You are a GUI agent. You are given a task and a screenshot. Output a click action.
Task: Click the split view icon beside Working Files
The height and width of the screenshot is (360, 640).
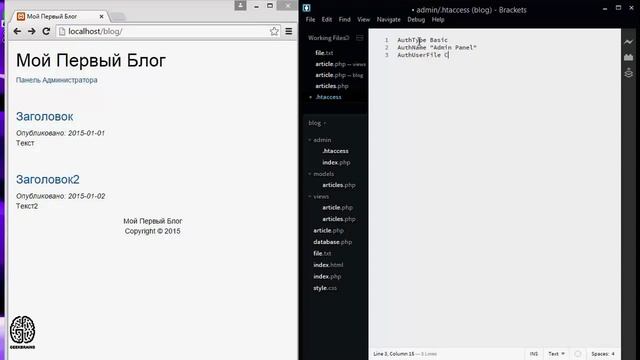(x=360, y=38)
